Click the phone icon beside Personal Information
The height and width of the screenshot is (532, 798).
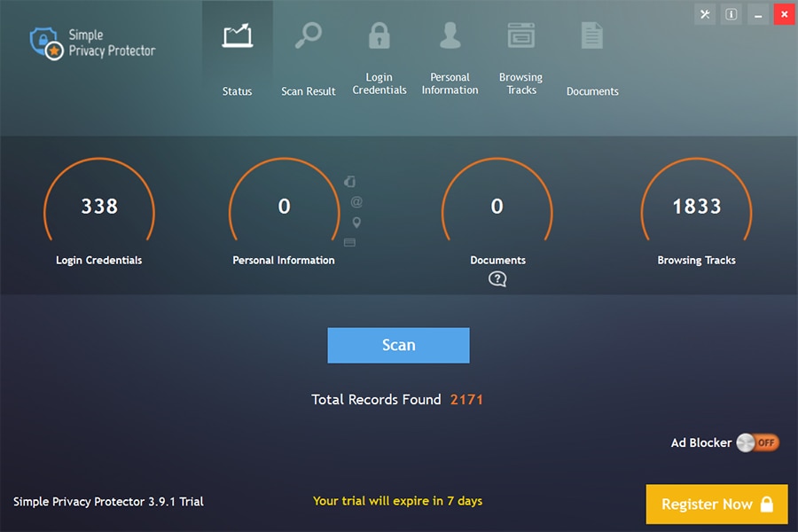350,182
